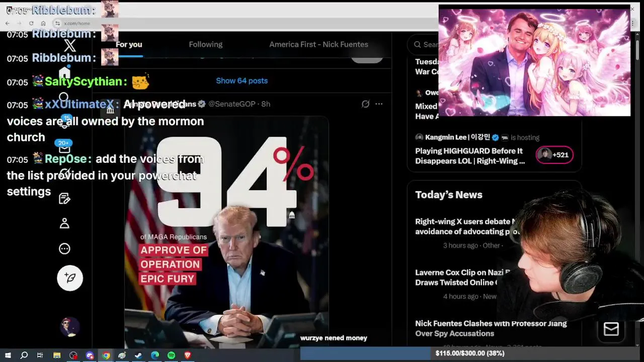
Task: Open the @SenateGOP handle link
Action: pos(232,104)
